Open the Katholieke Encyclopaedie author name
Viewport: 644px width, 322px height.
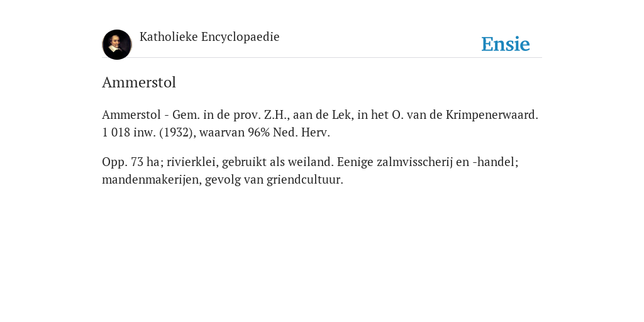tap(209, 37)
